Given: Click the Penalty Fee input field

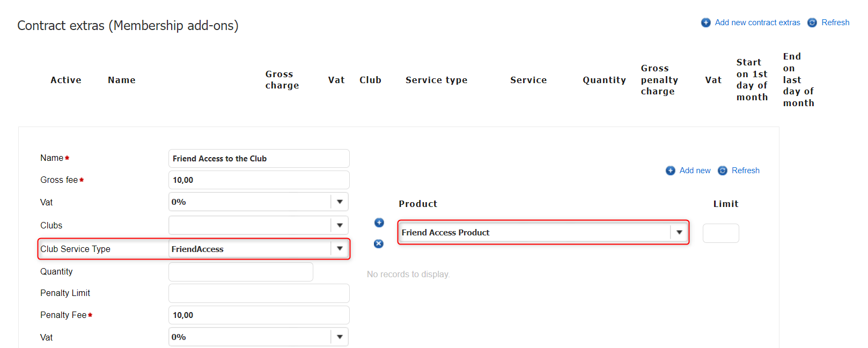Looking at the screenshot, I should click(x=259, y=315).
